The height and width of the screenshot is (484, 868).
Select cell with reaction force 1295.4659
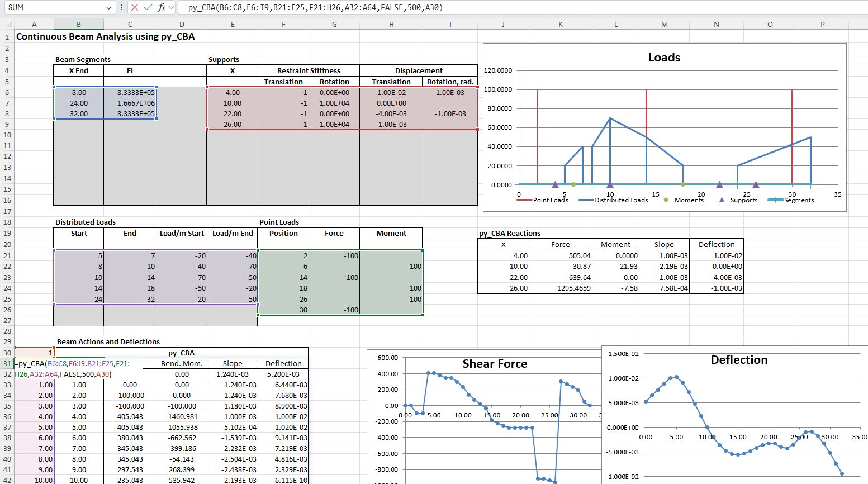560,288
